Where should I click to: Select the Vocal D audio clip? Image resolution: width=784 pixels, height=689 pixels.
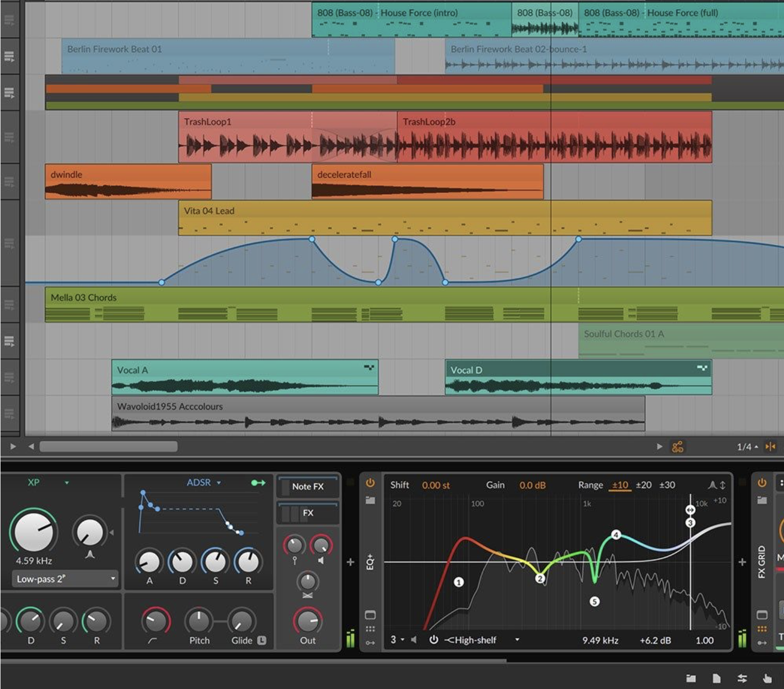(578, 377)
